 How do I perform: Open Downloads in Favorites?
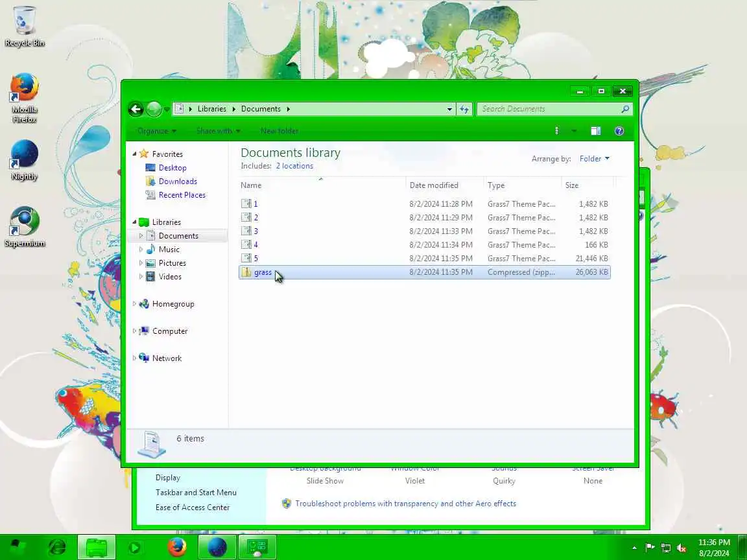coord(178,181)
